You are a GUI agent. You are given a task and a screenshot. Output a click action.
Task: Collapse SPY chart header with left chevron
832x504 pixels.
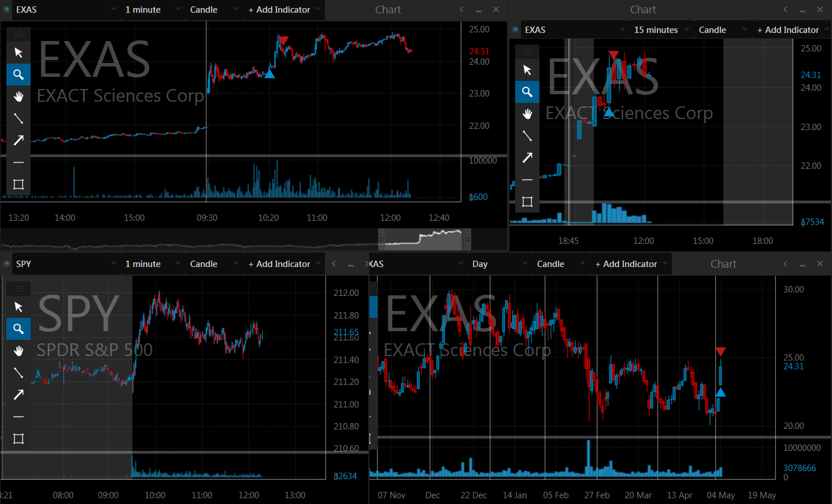[x=334, y=264]
